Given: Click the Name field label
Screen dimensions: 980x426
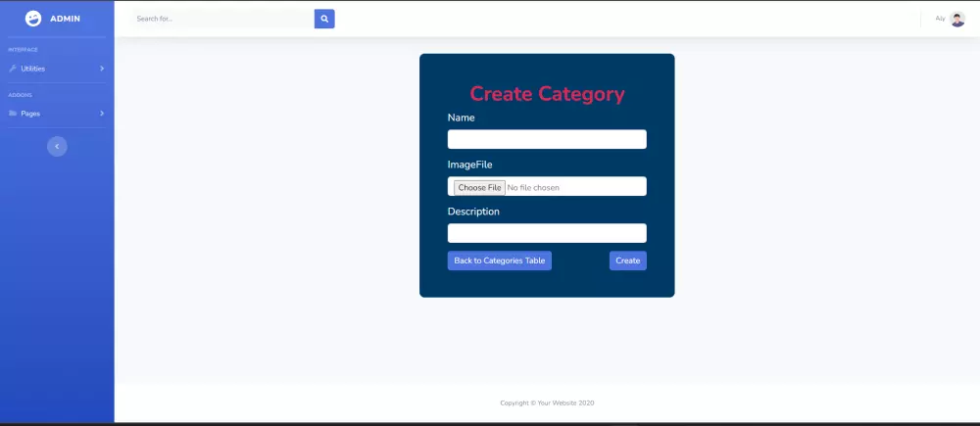Looking at the screenshot, I should point(462,118).
